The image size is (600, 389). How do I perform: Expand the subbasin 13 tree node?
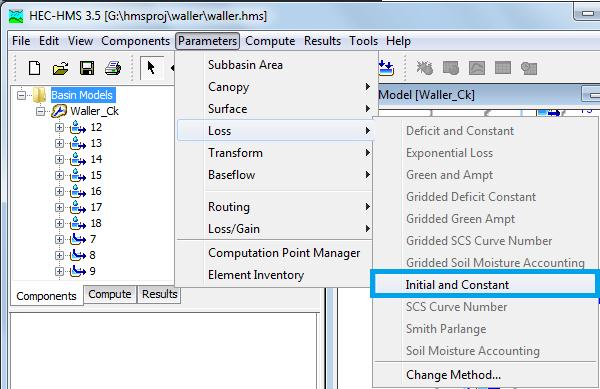pos(59,143)
